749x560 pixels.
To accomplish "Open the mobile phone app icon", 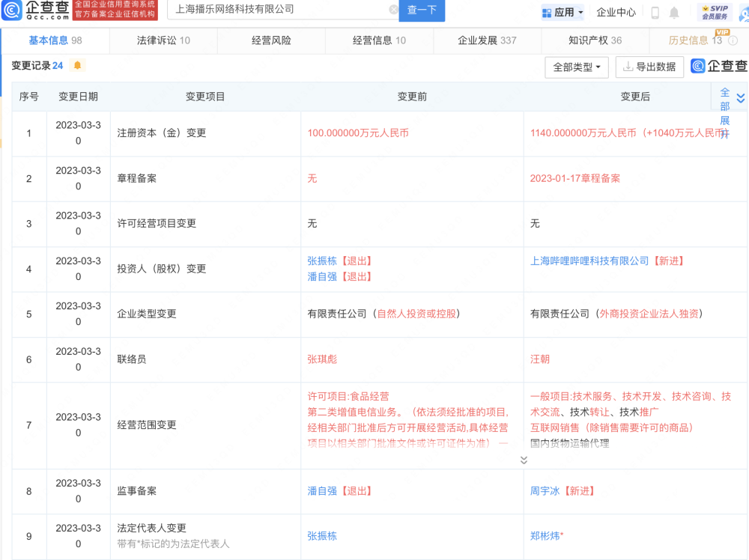I will tap(655, 13).
